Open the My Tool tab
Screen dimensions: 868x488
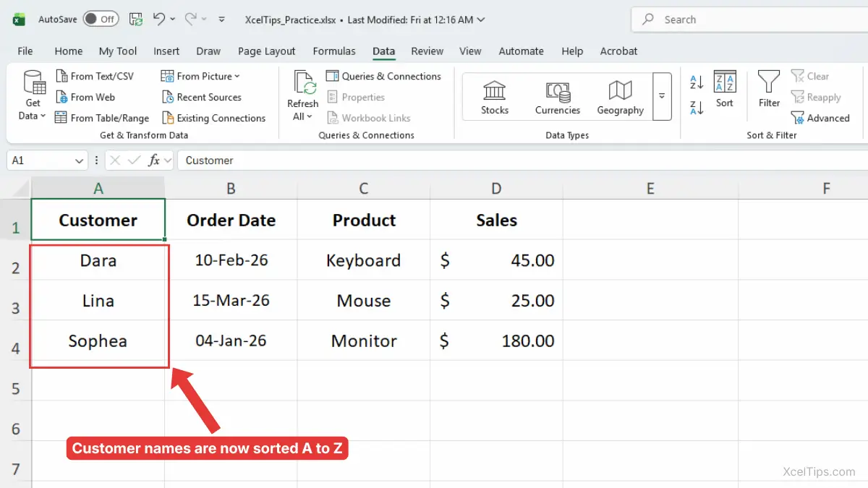click(x=118, y=51)
